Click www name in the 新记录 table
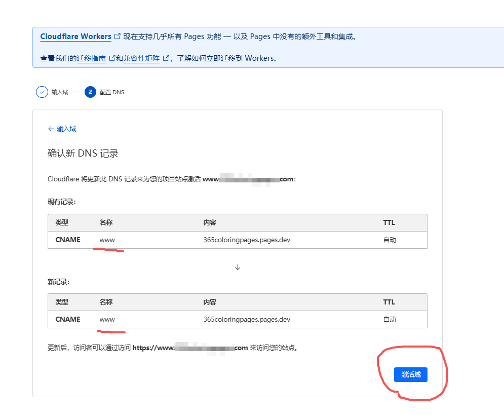Image resolution: width=504 pixels, height=420 pixels. coord(107,319)
